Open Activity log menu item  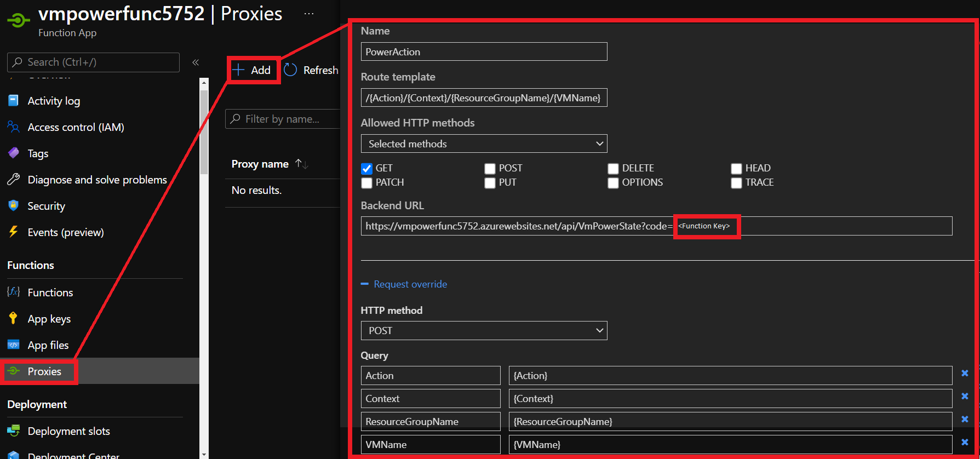click(54, 101)
